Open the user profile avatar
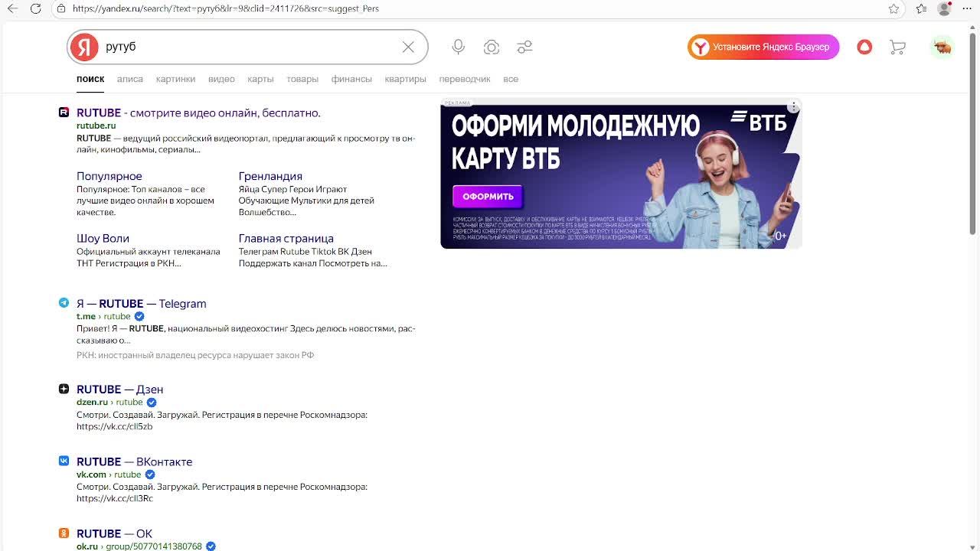 pos(942,47)
